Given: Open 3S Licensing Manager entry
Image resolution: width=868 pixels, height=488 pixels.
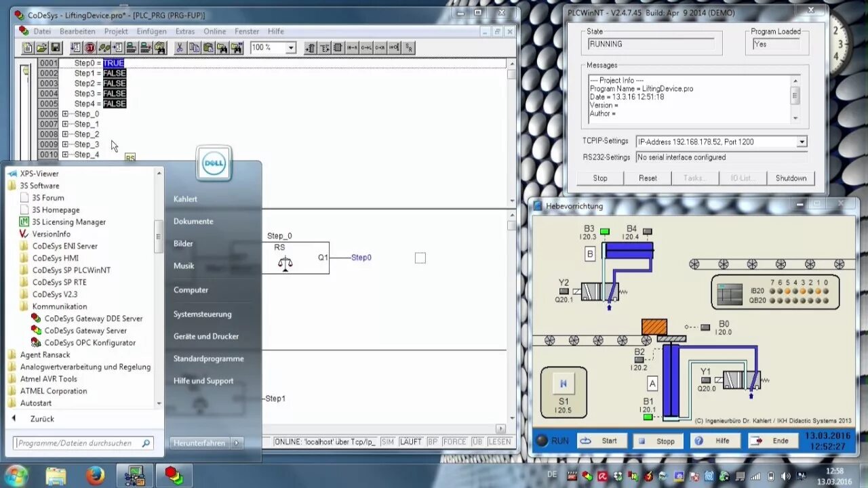Looking at the screenshot, I should [x=68, y=222].
